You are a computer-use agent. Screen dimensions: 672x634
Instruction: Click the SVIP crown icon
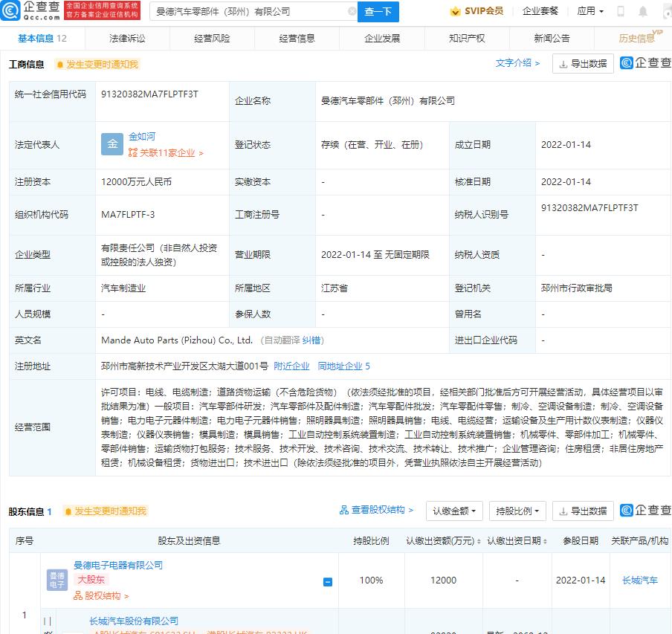[x=455, y=12]
